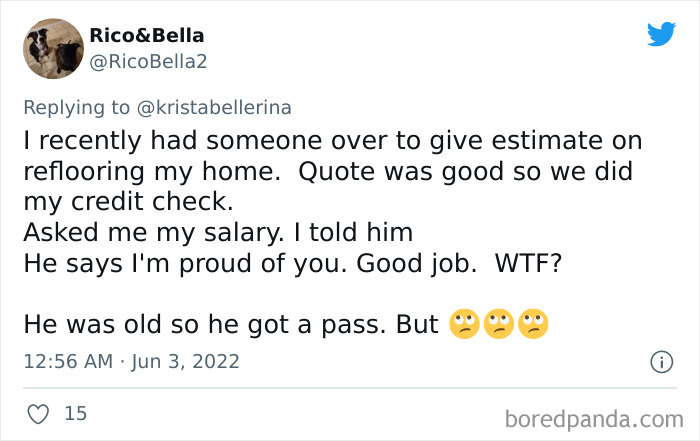Click the 'Replying to' label text
Screen dimensions: 700x441
(76, 108)
